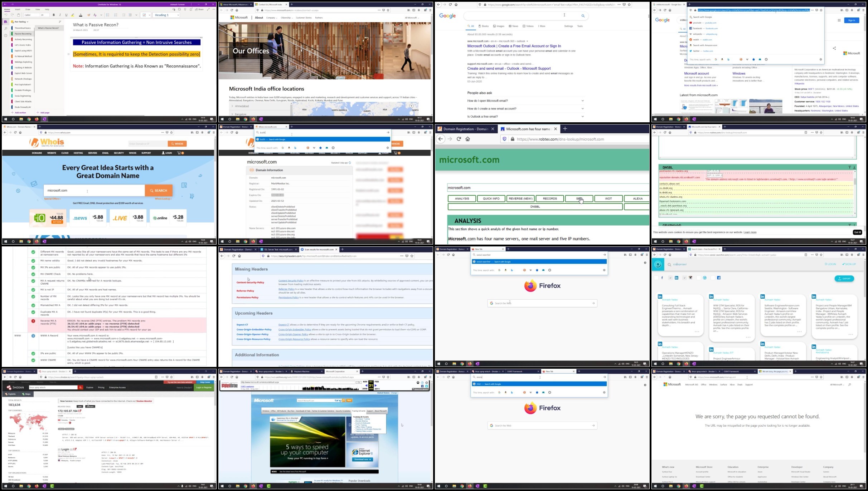
Task: Click the jump-to-top arrow in the DNSBL header
Action: [x=849, y=167]
